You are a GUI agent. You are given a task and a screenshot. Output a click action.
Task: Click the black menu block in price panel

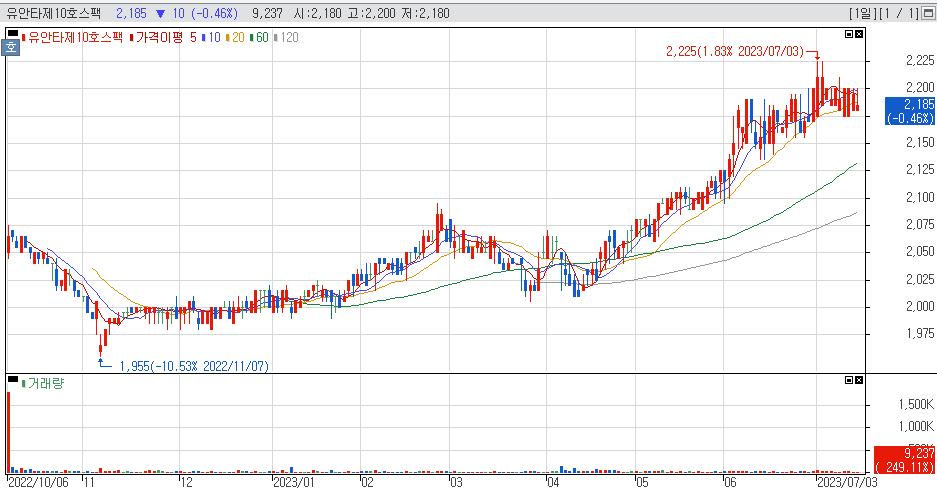(13, 32)
